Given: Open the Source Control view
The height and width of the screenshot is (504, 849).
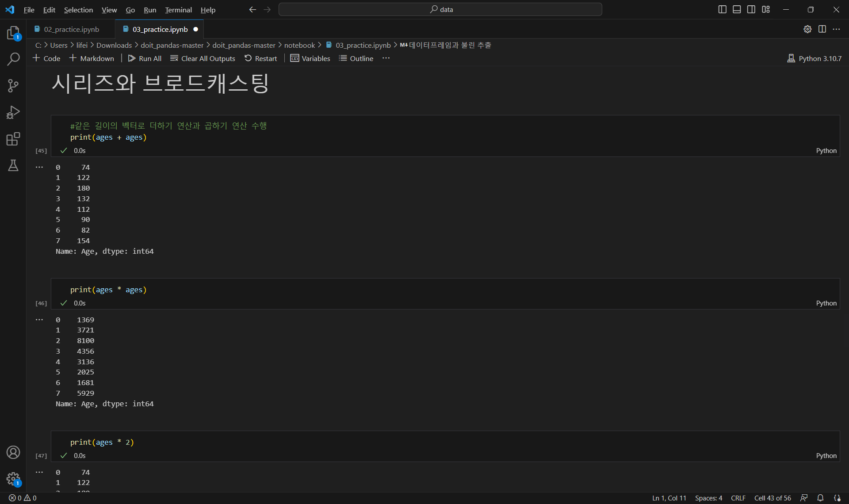Looking at the screenshot, I should (13, 86).
